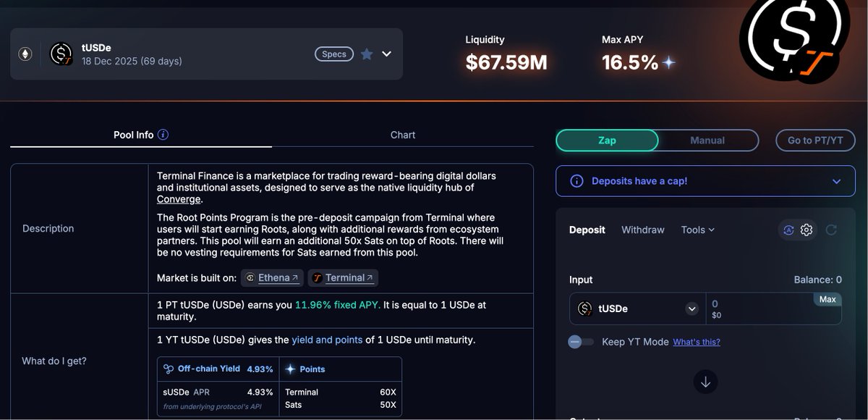The image size is (868, 420).
Task: Click the refresh icon in deposit panel
Action: [x=831, y=230]
